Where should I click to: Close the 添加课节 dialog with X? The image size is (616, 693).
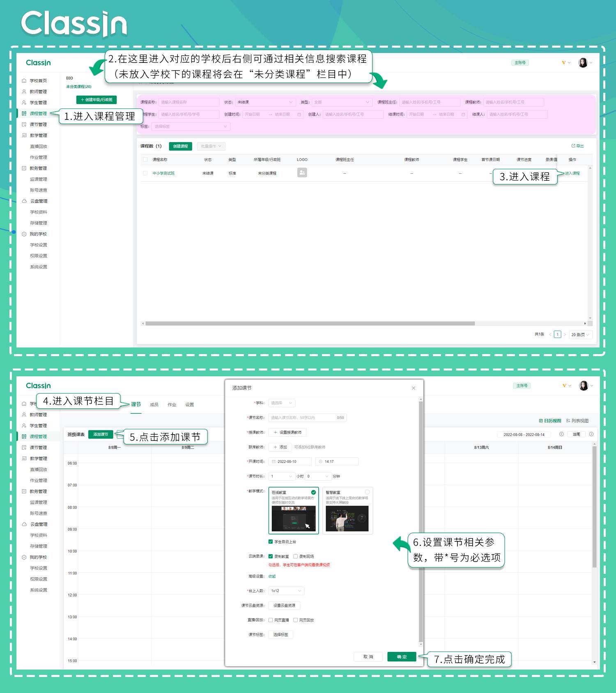(x=414, y=388)
